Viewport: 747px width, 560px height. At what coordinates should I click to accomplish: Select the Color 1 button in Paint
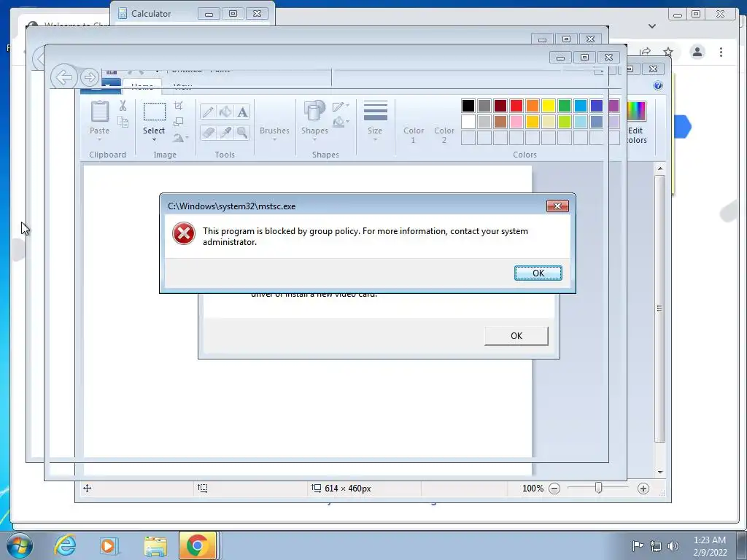[413, 122]
